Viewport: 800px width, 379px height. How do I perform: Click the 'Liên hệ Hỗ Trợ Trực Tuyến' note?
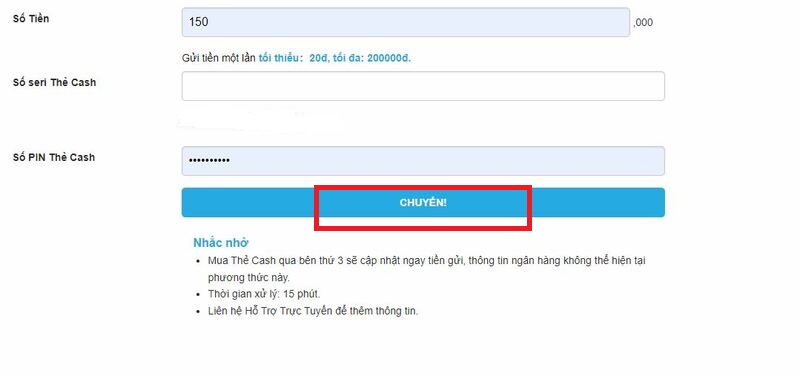[313, 311]
